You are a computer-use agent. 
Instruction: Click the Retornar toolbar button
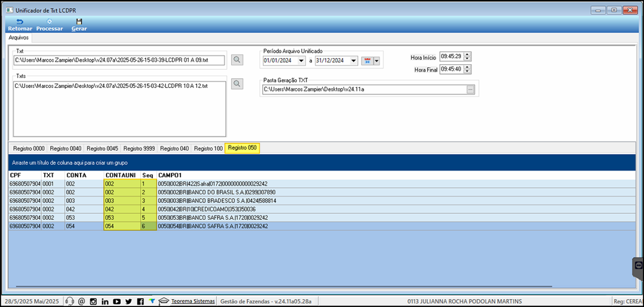(20, 25)
